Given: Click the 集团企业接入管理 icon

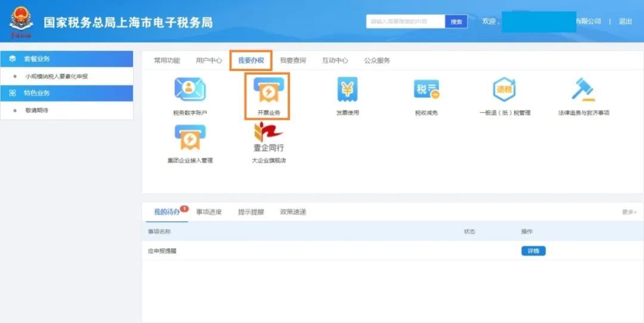Looking at the screenshot, I should [x=190, y=138].
